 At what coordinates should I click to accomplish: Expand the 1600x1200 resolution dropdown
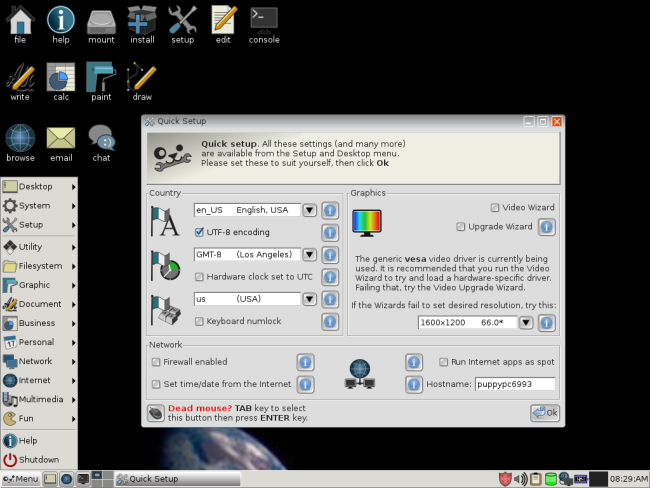coord(526,323)
